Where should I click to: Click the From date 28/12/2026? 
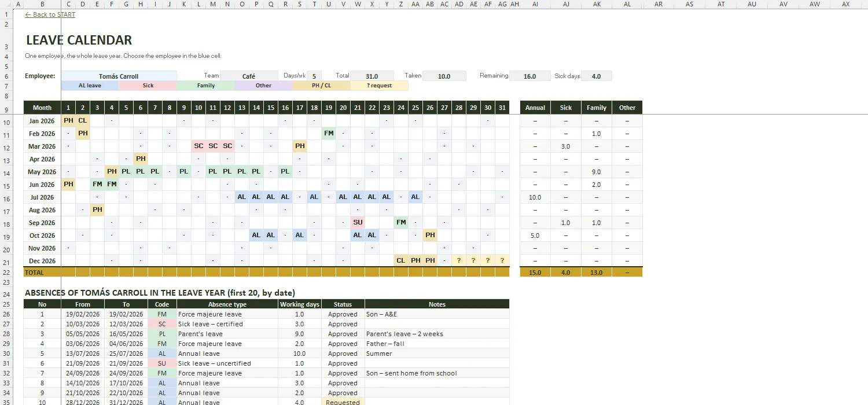tap(83, 403)
